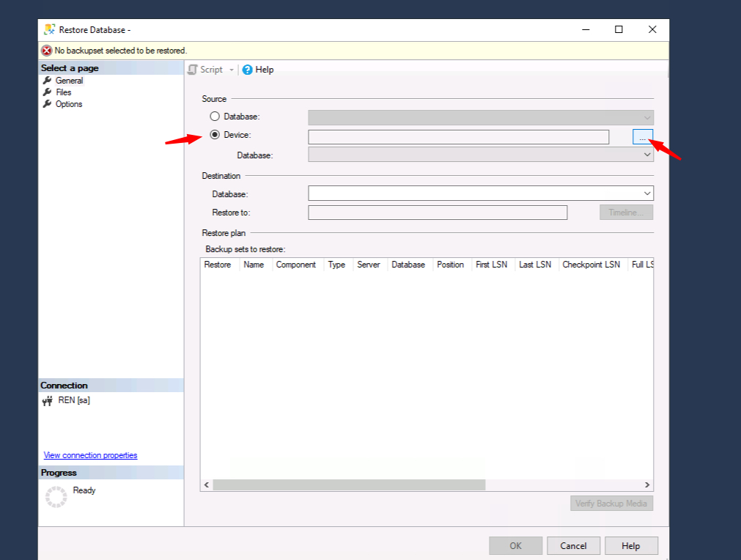Click the right scroll arrow in backup sets grid
741x560 pixels.
tap(647, 485)
